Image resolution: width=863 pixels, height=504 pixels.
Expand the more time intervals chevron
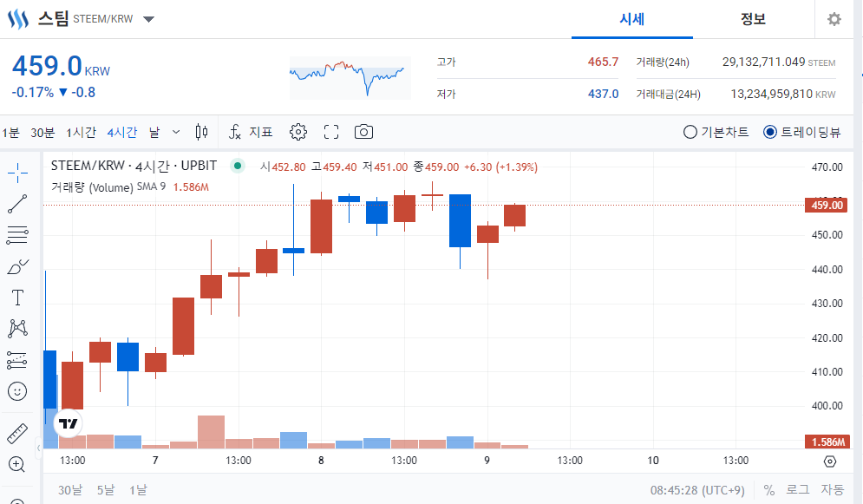click(176, 132)
